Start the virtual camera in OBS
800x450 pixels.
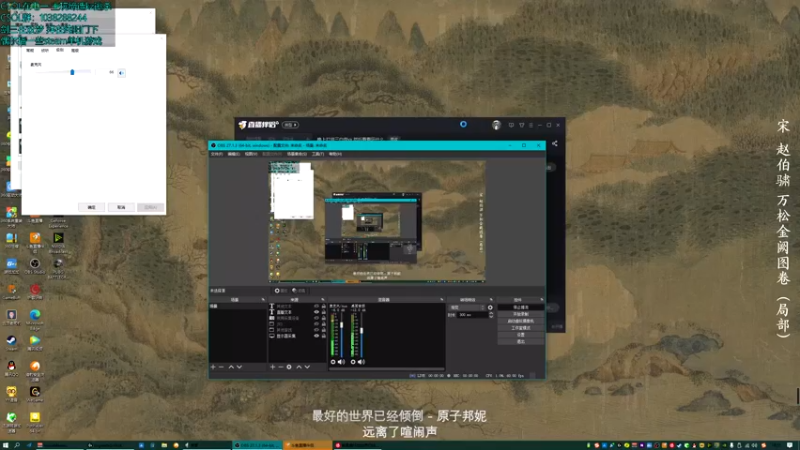[520, 321]
